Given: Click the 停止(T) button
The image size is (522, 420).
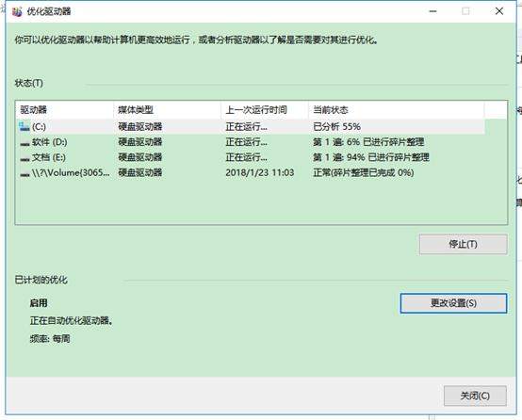Looking at the screenshot, I should coord(463,244).
